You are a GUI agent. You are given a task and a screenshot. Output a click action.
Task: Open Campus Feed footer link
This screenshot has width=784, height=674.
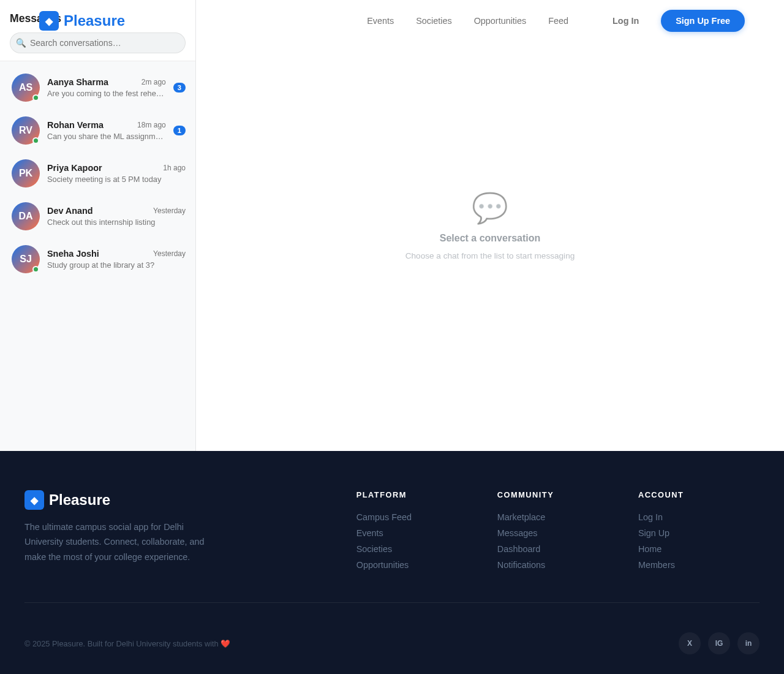click(x=384, y=517)
